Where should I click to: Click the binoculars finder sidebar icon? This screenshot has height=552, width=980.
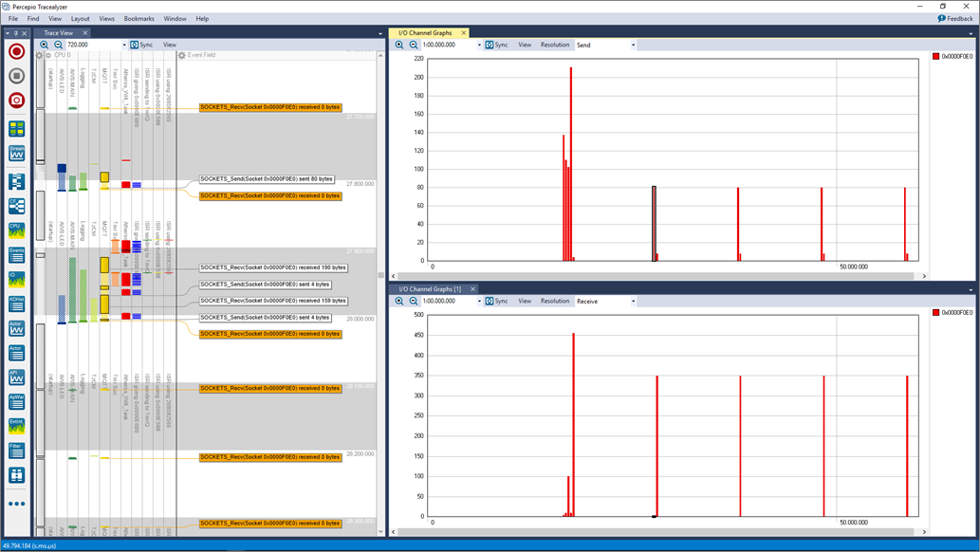pos(16,475)
